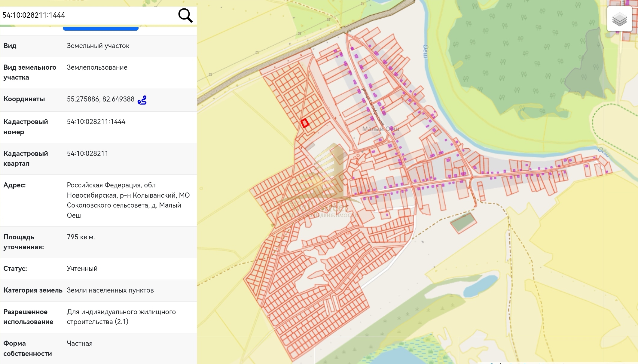
Task: Click the 'Адрес:' row label
Action: (14, 185)
